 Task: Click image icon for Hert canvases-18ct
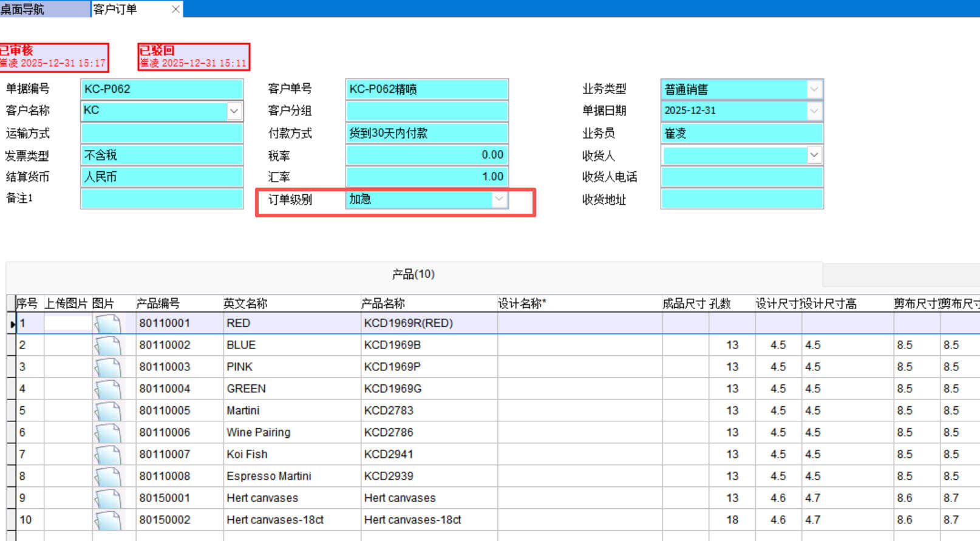[108, 520]
